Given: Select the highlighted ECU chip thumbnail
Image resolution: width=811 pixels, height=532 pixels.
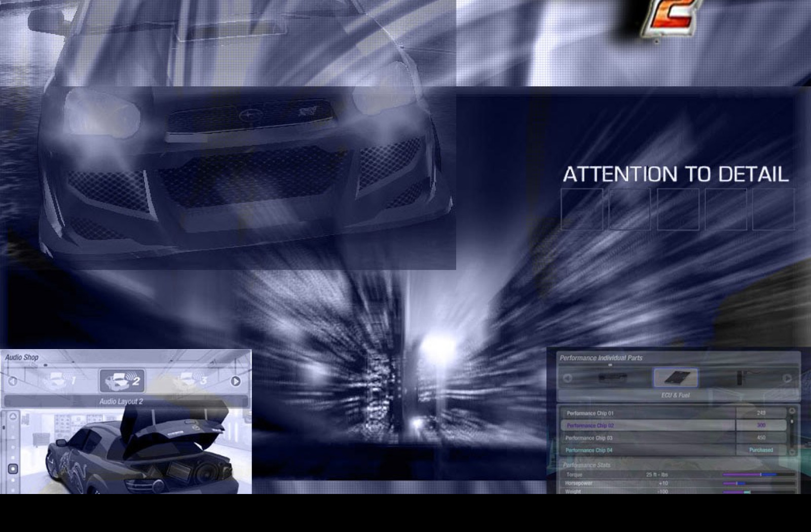Looking at the screenshot, I should pyautogui.click(x=675, y=377).
